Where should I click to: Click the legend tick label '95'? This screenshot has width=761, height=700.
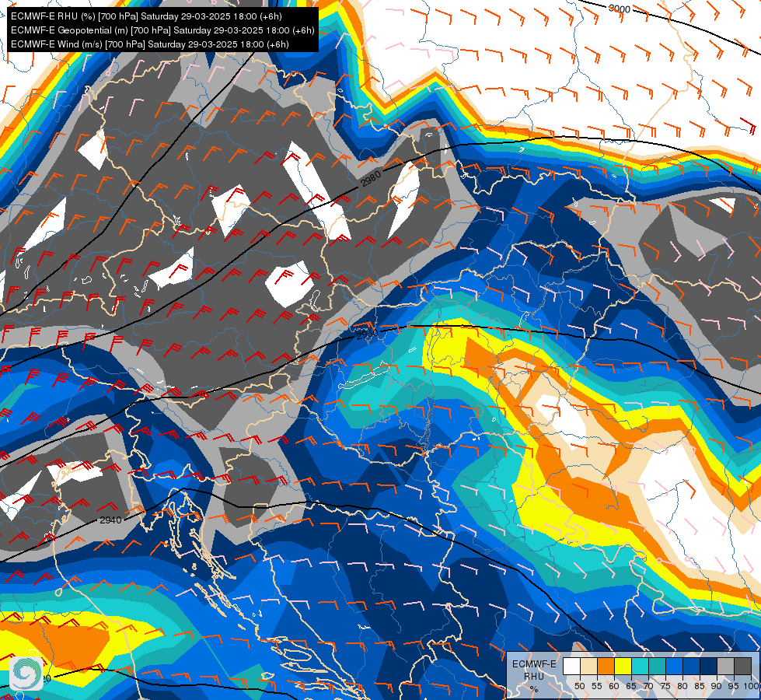733,686
